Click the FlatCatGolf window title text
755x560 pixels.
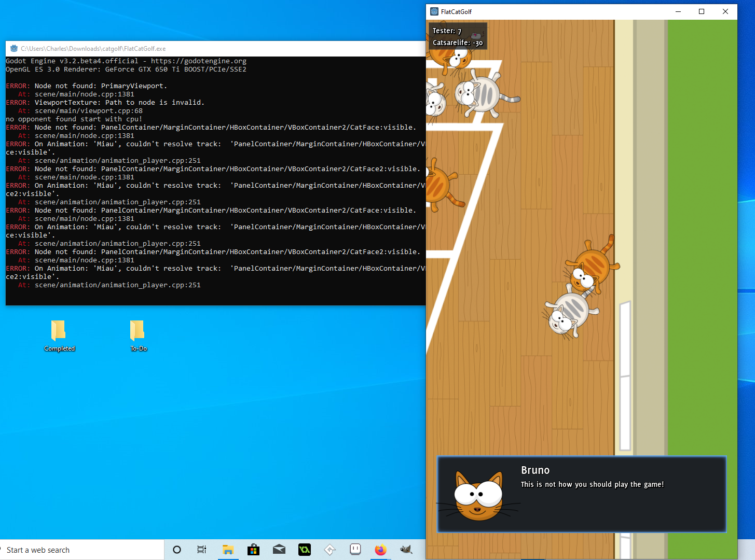click(456, 11)
